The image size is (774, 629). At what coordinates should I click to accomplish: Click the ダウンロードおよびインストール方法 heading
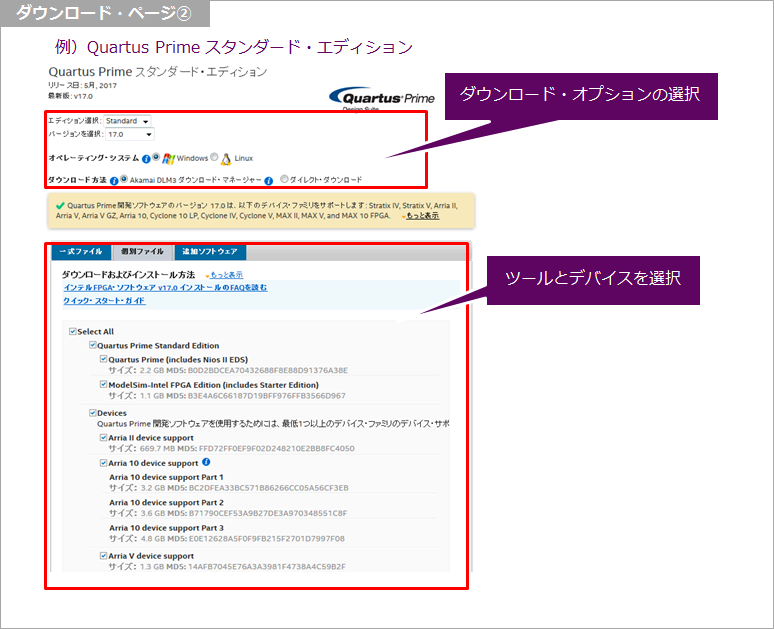coord(128,275)
